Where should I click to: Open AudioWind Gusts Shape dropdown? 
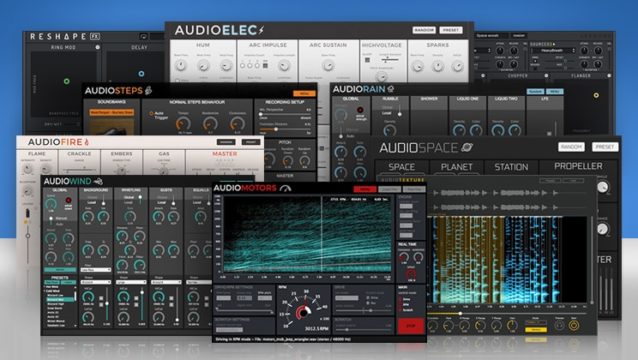point(166,282)
